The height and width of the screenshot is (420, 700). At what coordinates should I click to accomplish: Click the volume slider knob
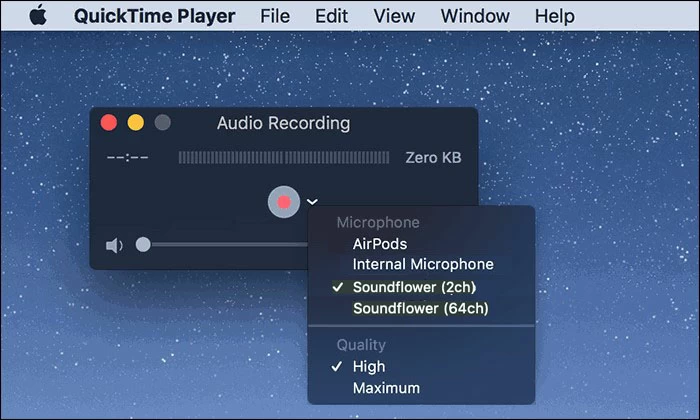[x=143, y=244]
